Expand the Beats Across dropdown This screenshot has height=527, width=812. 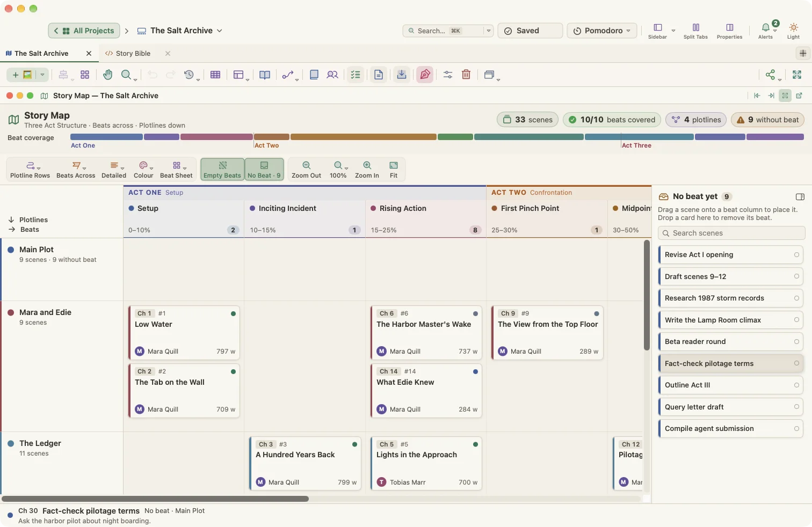(76, 169)
